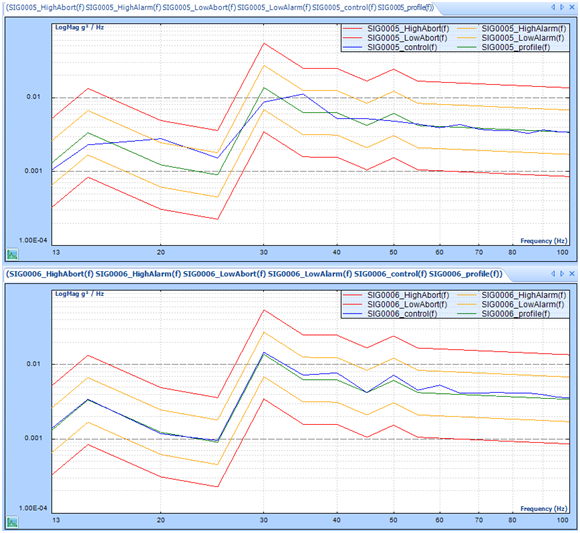Image resolution: width=580 pixels, height=533 pixels.
Task: Click right tab-scroll arrow of SIG0006 pane
Action: [x=562, y=274]
